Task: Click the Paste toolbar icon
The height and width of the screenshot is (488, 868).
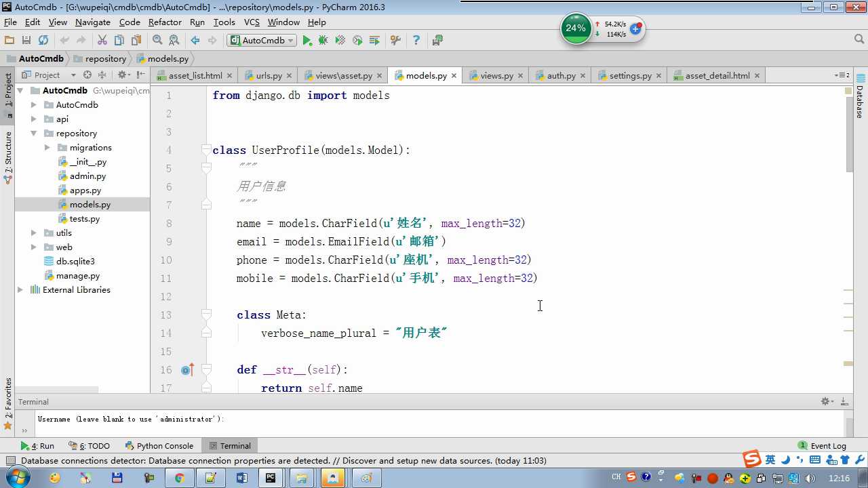Action: click(136, 41)
